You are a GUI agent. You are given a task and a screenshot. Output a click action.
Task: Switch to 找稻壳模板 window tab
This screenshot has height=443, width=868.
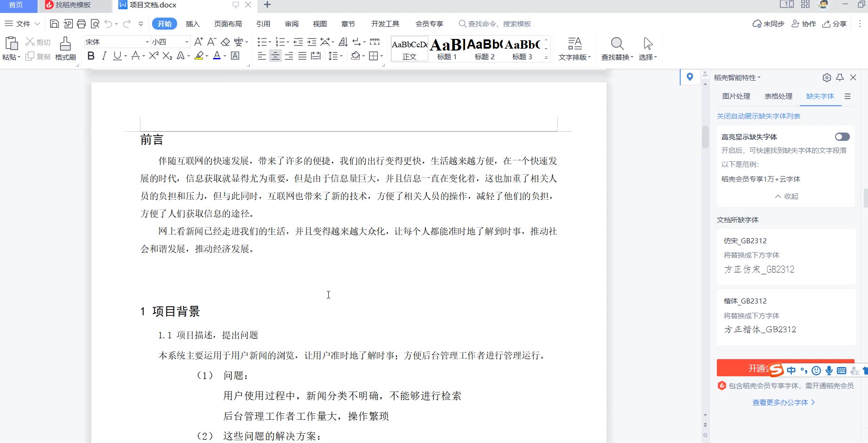click(x=73, y=5)
